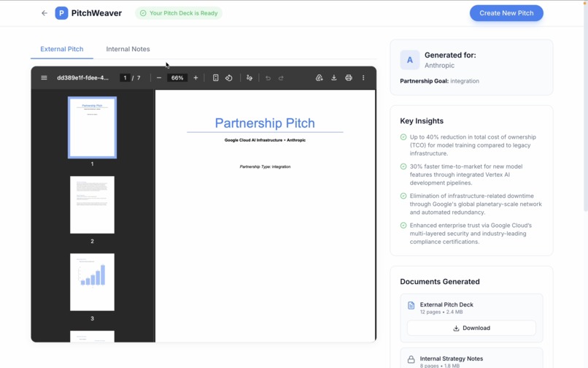Screen dimensions: 588x368
Task: Click the External Pitch Deck document icon
Action: point(411,306)
